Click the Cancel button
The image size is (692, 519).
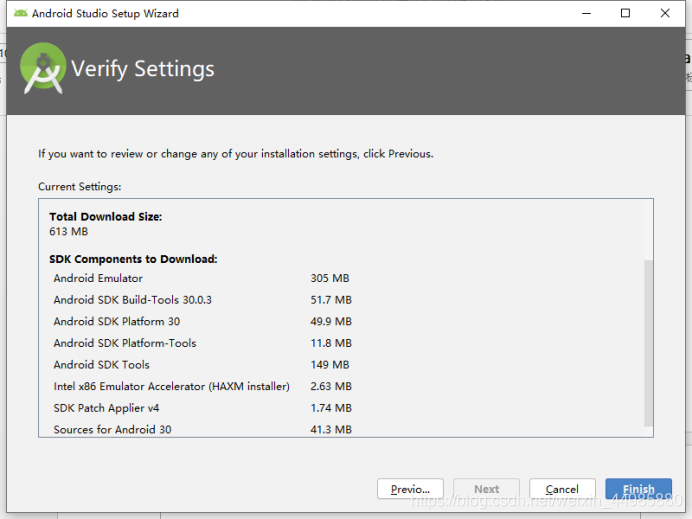coord(562,489)
